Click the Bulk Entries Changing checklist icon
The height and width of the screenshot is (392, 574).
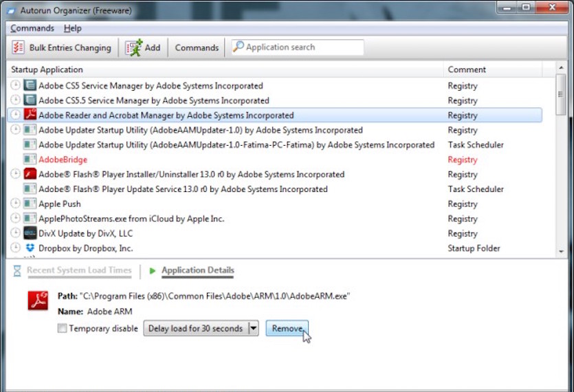pos(18,47)
